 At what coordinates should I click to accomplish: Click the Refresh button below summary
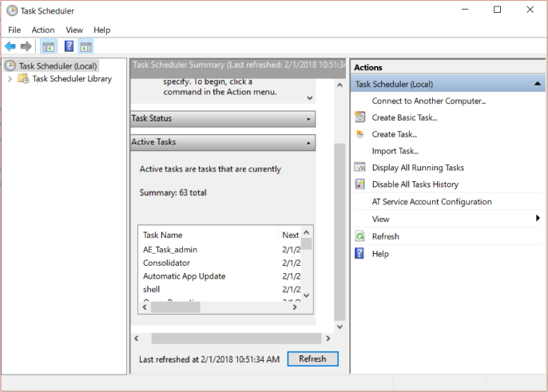tap(313, 358)
